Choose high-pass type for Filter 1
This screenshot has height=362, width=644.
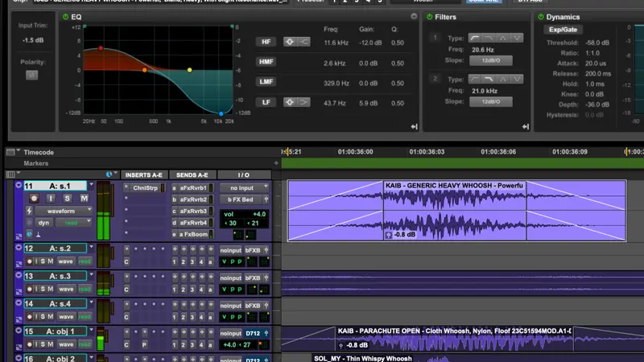475,38
